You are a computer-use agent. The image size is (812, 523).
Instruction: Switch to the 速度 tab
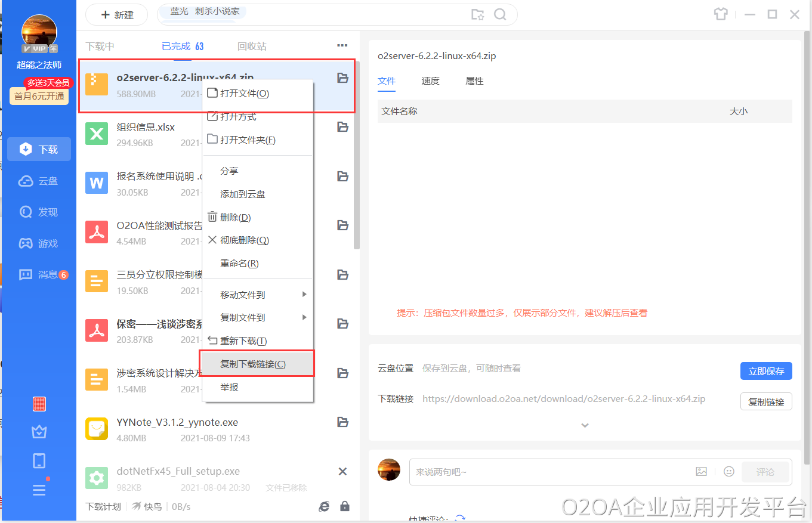pyautogui.click(x=430, y=81)
